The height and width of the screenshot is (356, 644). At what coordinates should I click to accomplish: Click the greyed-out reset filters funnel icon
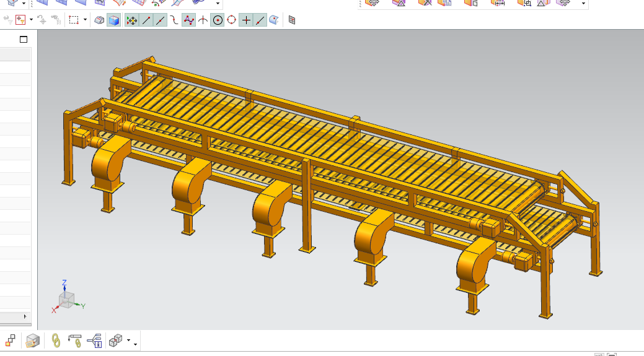tap(8, 20)
